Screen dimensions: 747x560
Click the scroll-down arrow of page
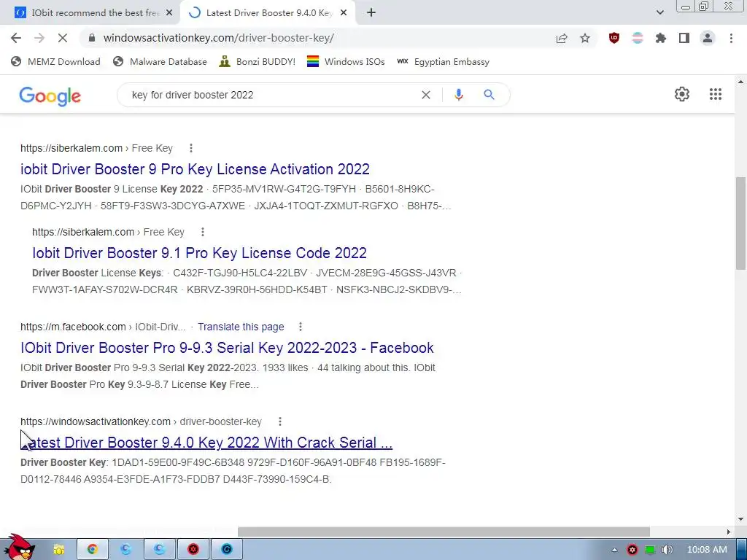pos(740,519)
